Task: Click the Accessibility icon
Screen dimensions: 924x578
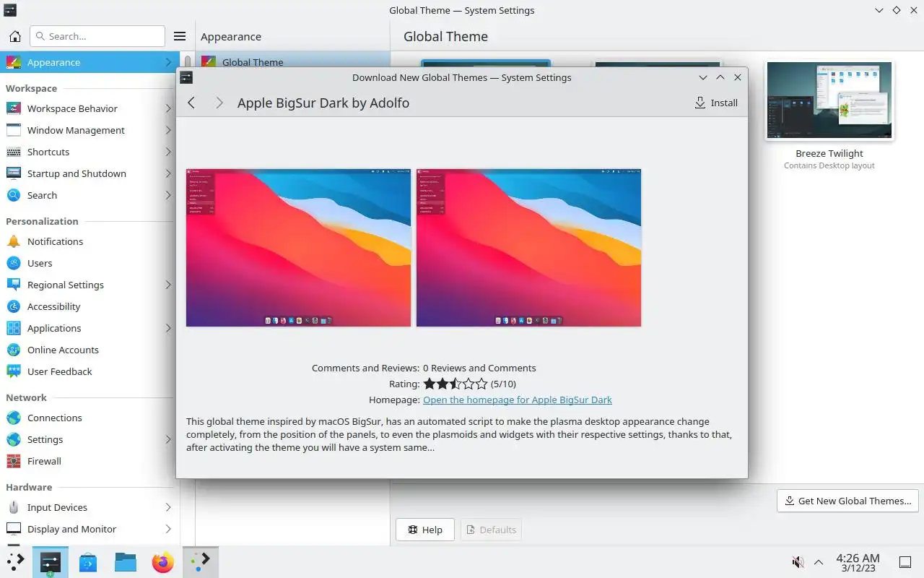Action: [x=14, y=306]
